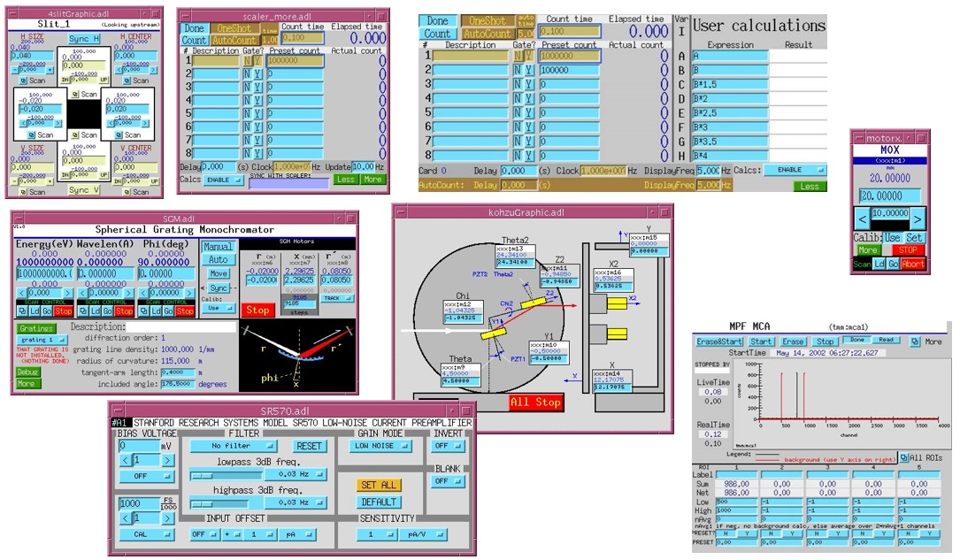Open the BLANK OFF dropdown in SR570
Screen dimensions: 960x560
[447, 481]
